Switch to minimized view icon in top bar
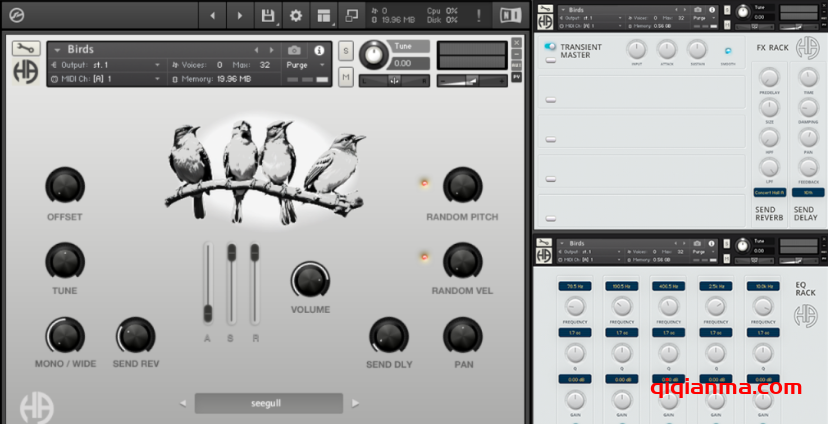The width and height of the screenshot is (828, 424). click(x=351, y=16)
